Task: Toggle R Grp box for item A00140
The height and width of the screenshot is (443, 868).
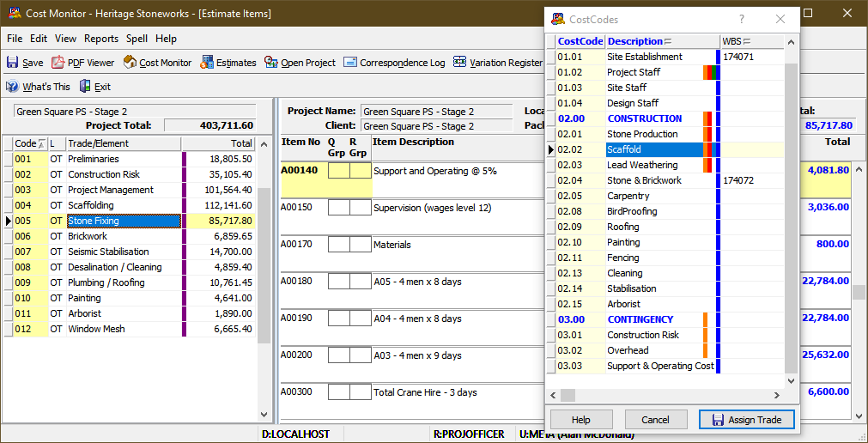Action: click(x=361, y=171)
